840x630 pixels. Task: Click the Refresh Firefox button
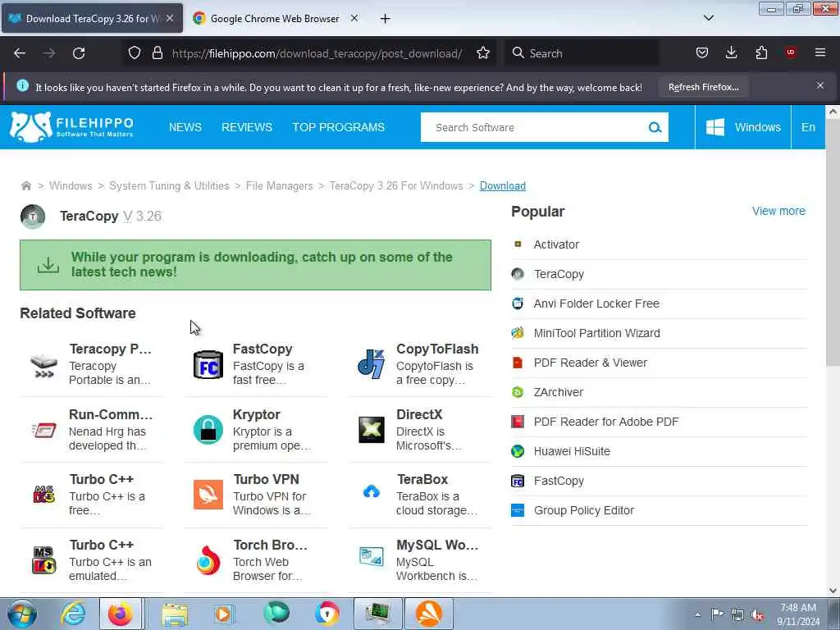(x=703, y=87)
